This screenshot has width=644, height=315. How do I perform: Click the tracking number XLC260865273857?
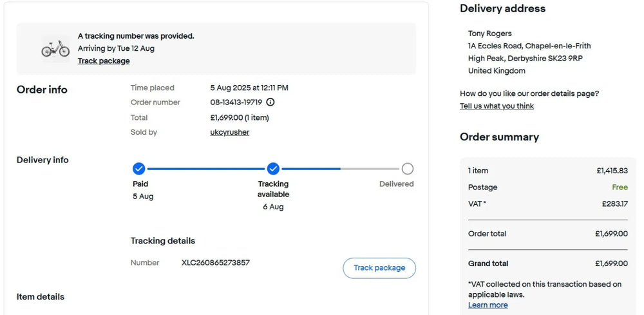(216, 262)
